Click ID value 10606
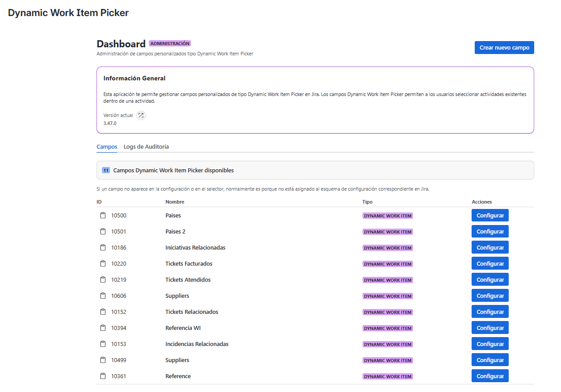Screen dimensions: 561x392 click(x=119, y=296)
